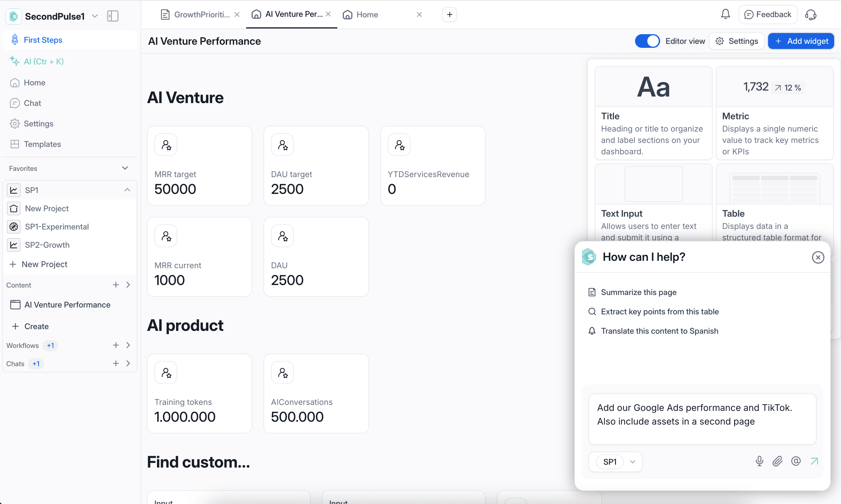Collapse sidebar using panel icon

click(x=113, y=16)
